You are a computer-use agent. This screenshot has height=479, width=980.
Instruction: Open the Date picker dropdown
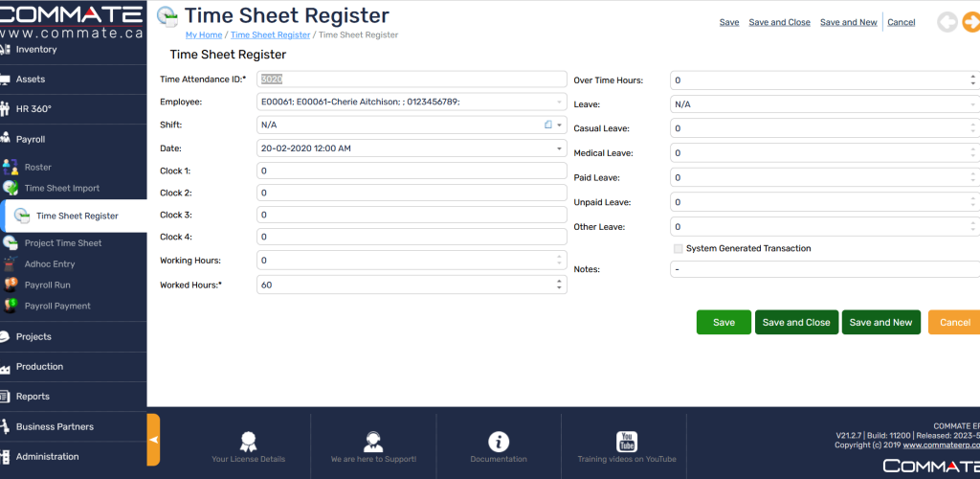[559, 148]
